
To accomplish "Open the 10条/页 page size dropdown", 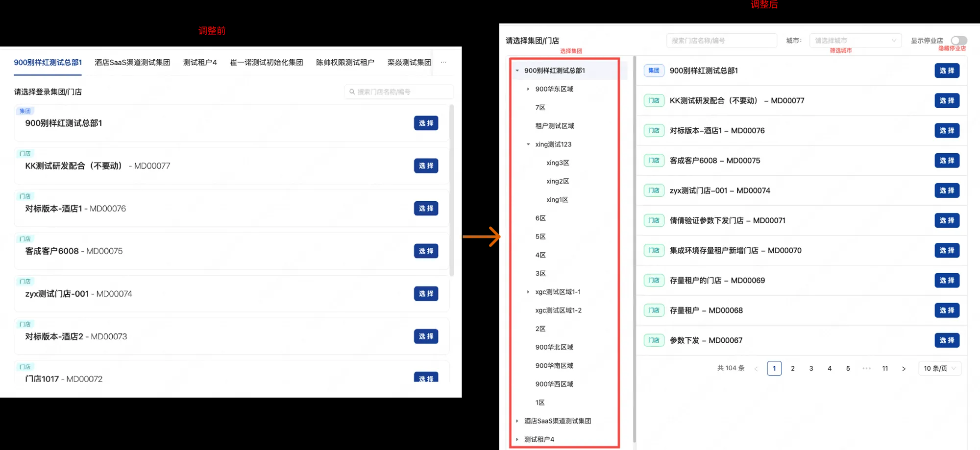I will click(x=939, y=368).
